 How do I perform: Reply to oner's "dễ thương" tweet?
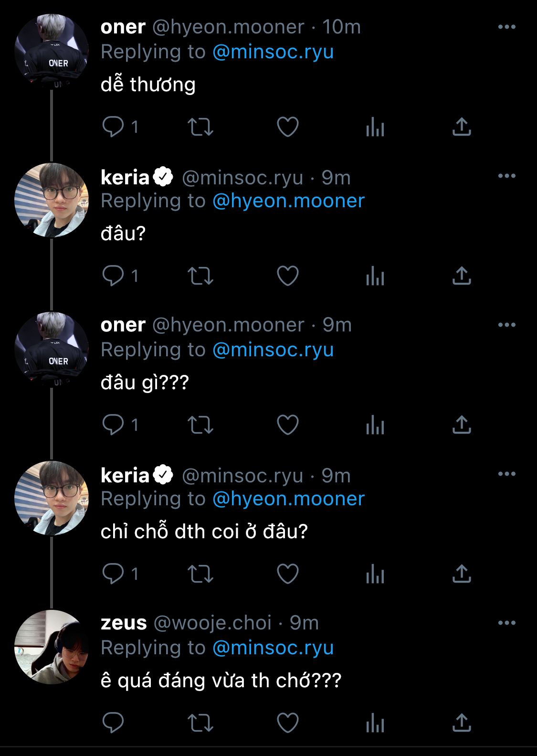point(113,127)
